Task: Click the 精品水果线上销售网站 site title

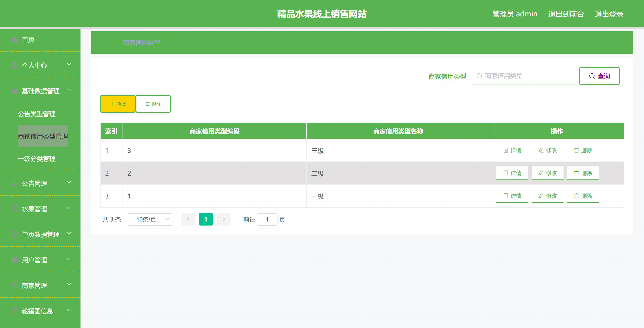Action: 322,14
